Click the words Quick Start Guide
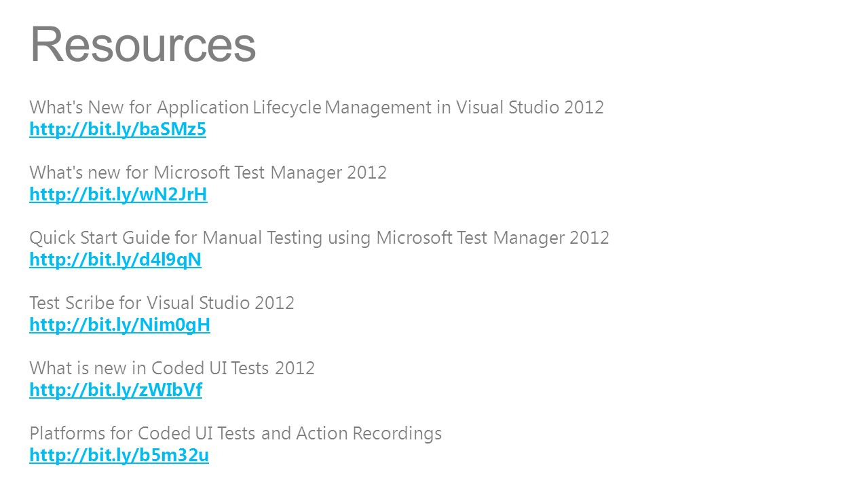 [90, 238]
